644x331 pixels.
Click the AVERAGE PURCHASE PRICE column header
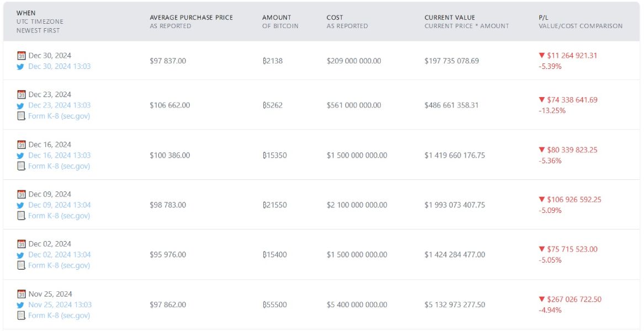pos(191,18)
